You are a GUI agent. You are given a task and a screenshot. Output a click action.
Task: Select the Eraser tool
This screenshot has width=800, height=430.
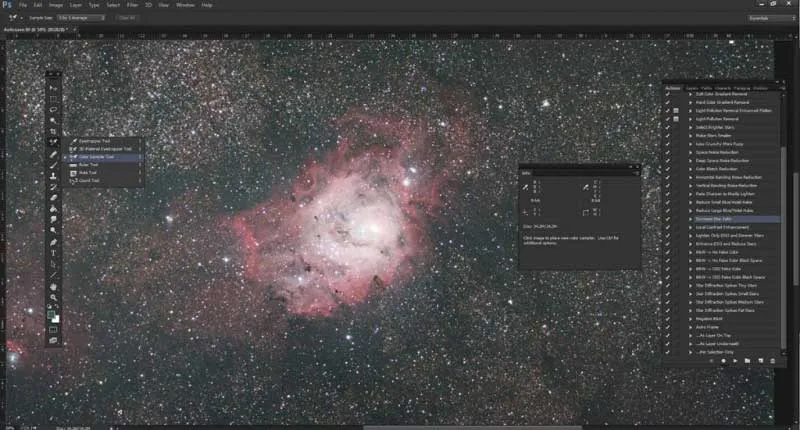tap(53, 197)
